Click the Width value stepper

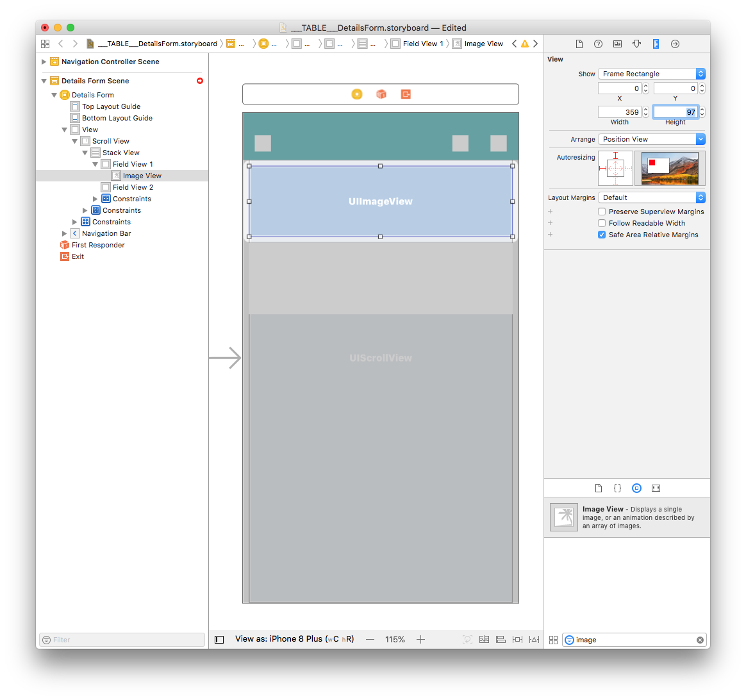point(645,112)
